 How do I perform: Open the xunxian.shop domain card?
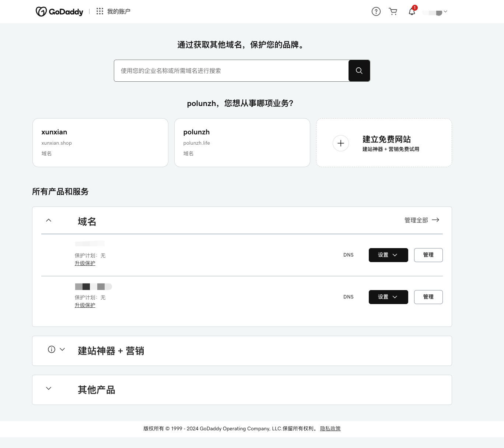(100, 142)
